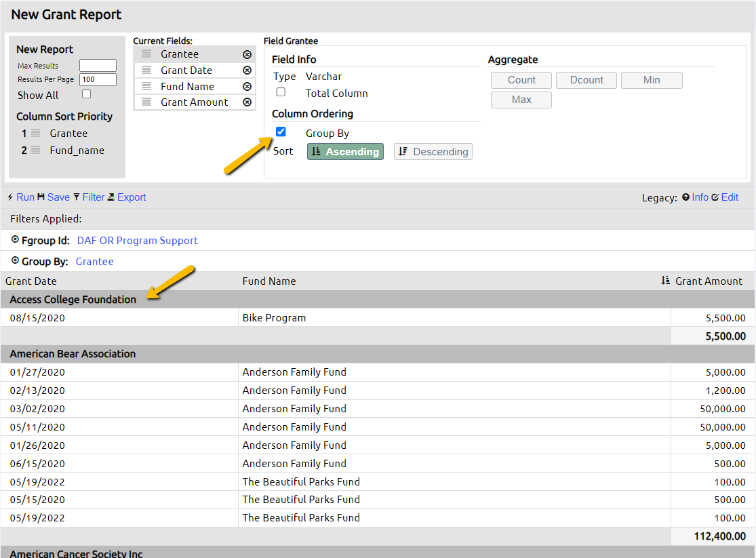Remove the Grantee field with its X icon

coord(247,54)
